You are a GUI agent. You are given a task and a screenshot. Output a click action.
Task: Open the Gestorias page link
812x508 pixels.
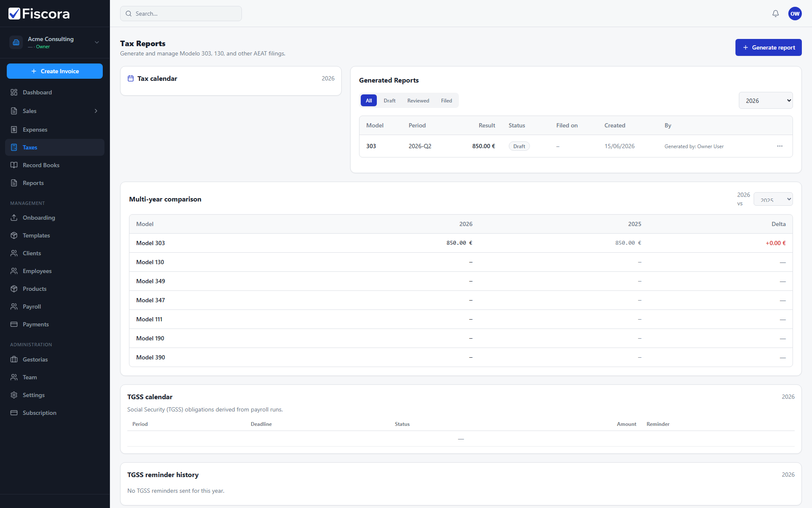[x=55, y=359]
